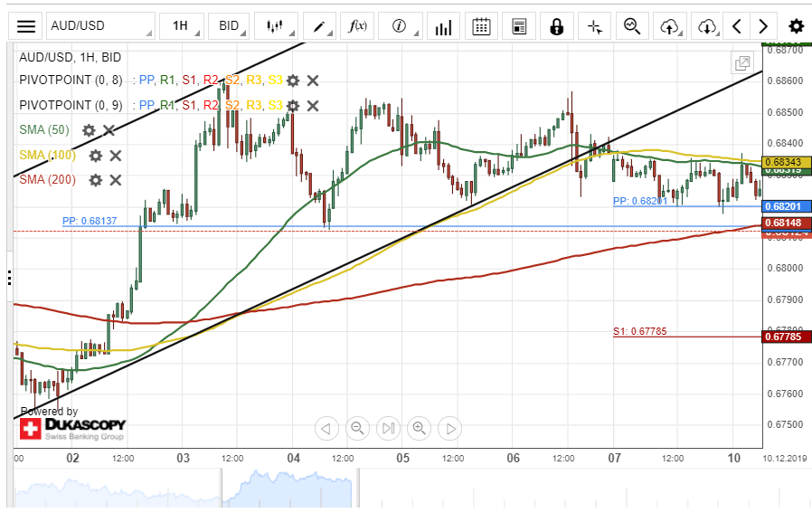This screenshot has width=812, height=513.
Task: Open chart settings gear in toolbar
Action: click(x=795, y=26)
